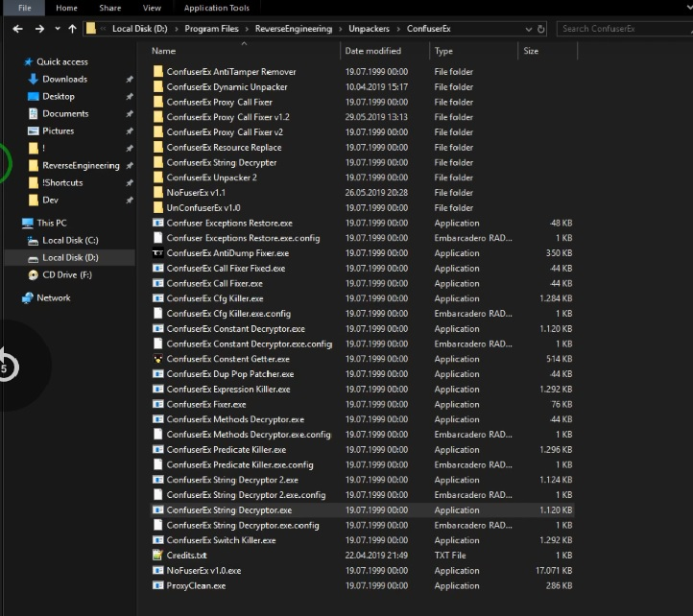This screenshot has height=616, width=693.
Task: Select ConfuserEx Switch Killer.exe file name
Action: click(x=221, y=540)
